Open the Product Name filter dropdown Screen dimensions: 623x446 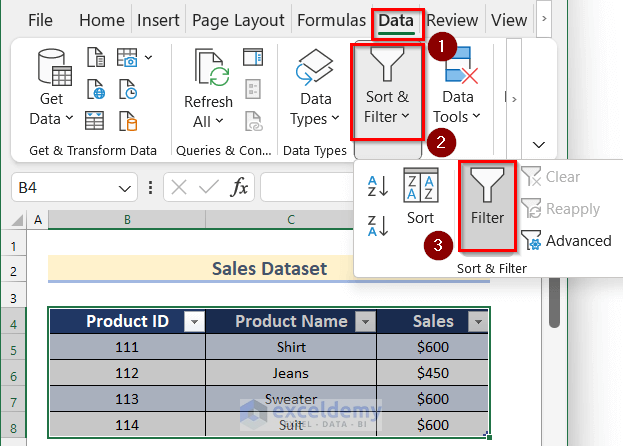tap(365, 321)
